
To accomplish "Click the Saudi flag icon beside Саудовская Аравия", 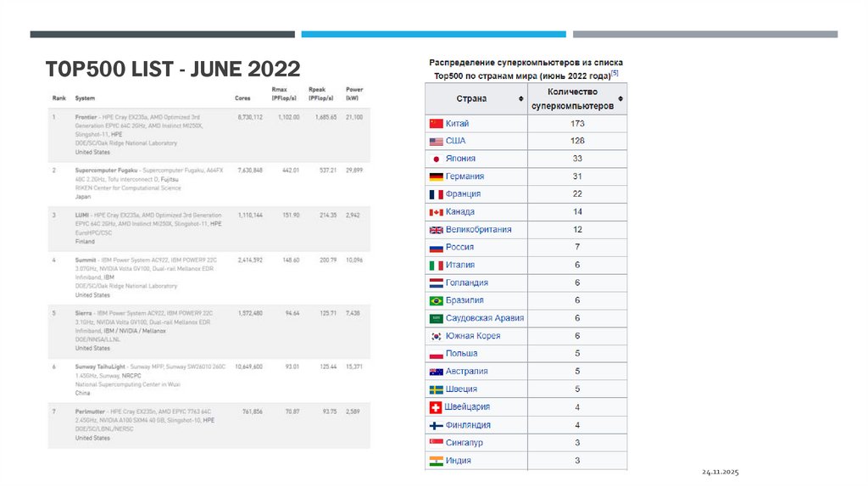I will (437, 318).
